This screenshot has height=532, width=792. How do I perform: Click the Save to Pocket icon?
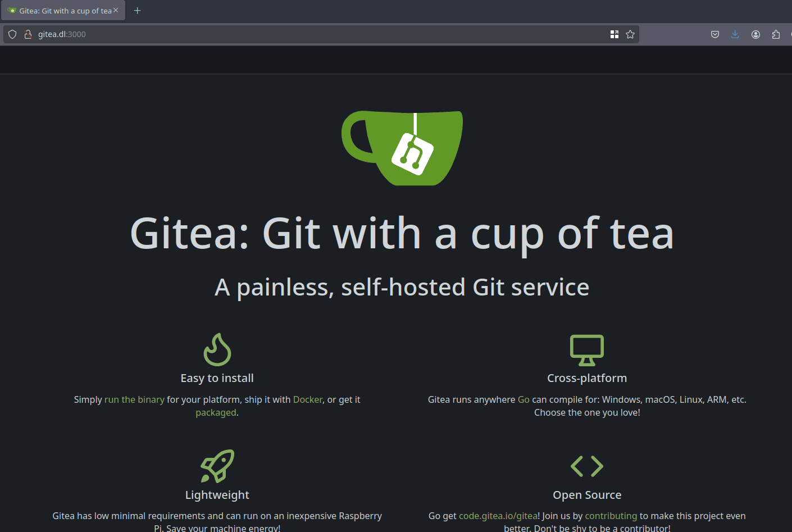(715, 34)
